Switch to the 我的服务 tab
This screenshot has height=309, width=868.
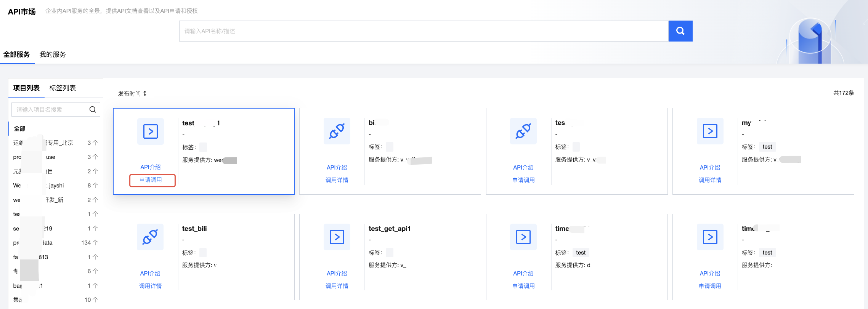tap(53, 54)
